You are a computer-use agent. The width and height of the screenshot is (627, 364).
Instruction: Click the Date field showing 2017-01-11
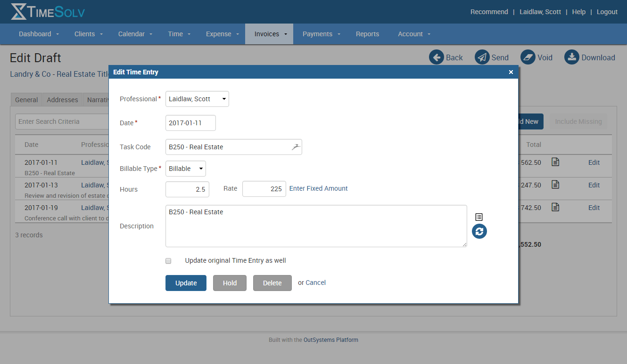pyautogui.click(x=190, y=123)
